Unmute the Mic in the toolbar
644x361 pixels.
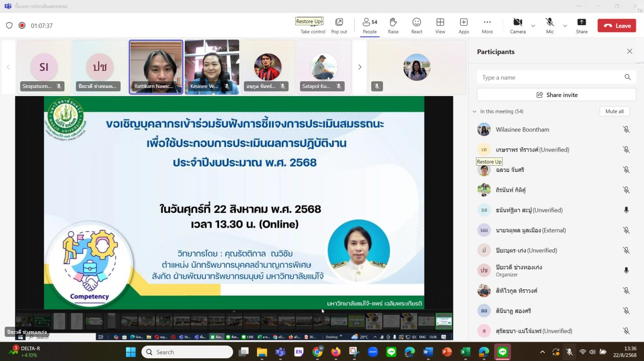coord(550,25)
